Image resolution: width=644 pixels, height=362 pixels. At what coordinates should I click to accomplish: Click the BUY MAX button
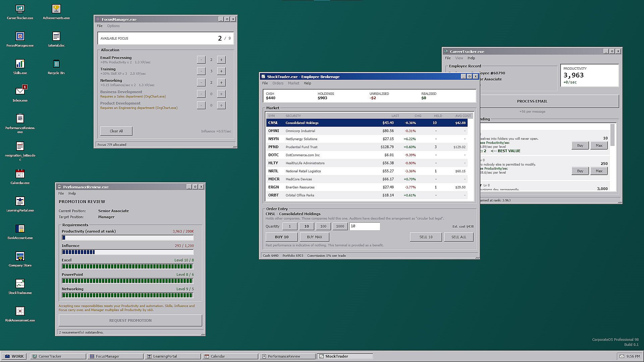(x=314, y=237)
